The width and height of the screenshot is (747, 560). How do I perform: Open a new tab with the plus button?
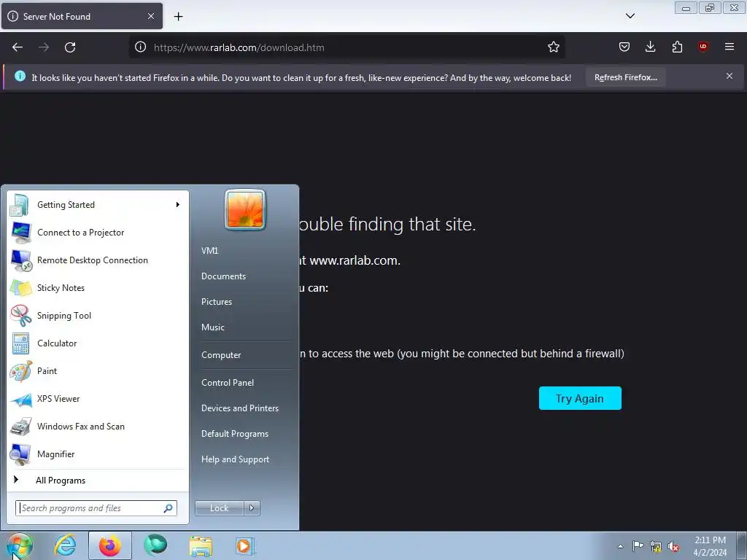point(178,17)
